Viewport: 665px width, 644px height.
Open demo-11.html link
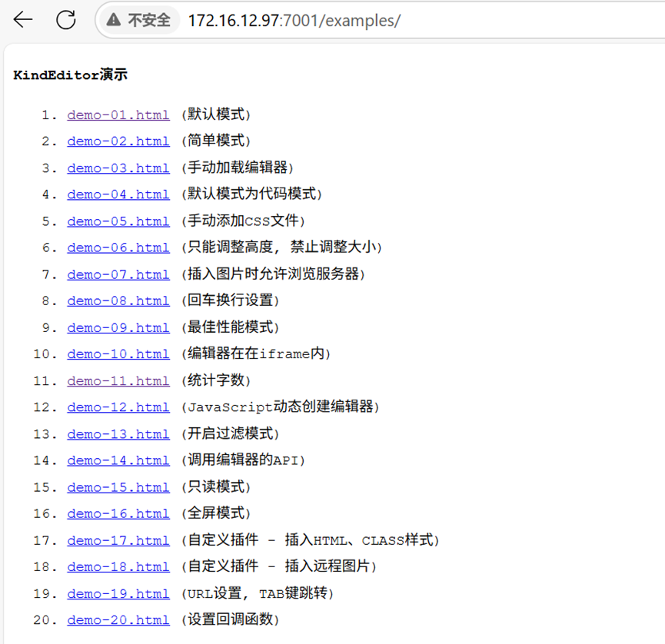pos(118,380)
